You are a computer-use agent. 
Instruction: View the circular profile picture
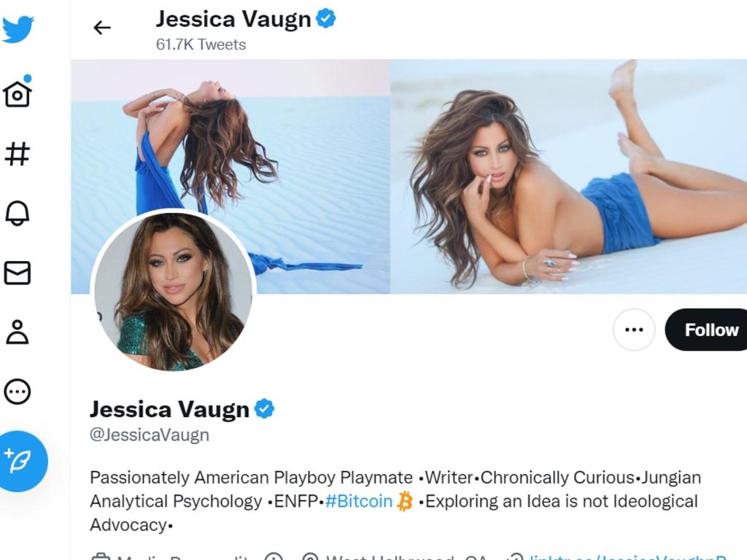[x=174, y=291]
